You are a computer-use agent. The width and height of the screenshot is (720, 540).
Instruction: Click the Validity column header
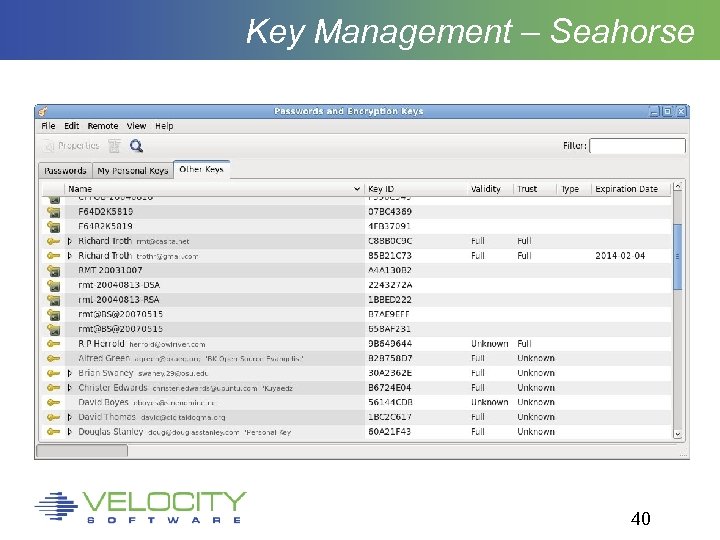(490, 189)
